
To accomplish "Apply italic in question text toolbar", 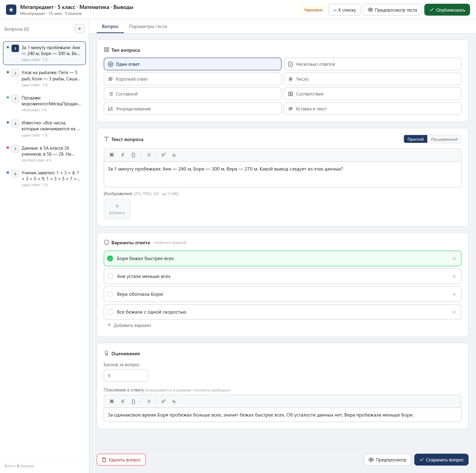I will pos(123,155).
